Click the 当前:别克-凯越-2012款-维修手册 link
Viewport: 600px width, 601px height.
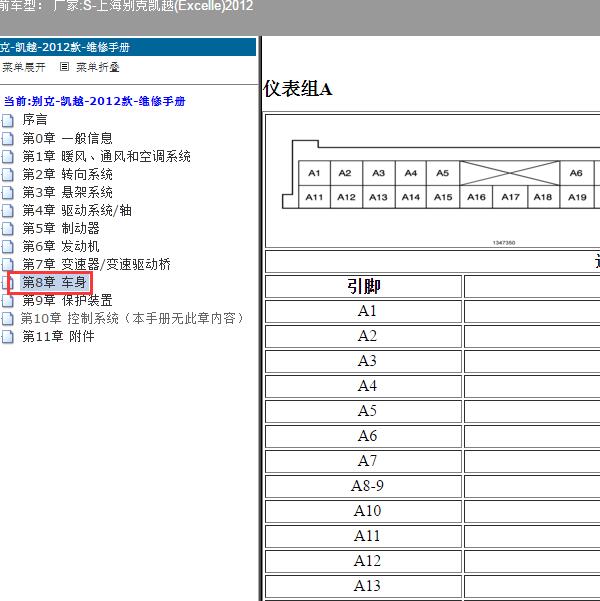[x=94, y=101]
